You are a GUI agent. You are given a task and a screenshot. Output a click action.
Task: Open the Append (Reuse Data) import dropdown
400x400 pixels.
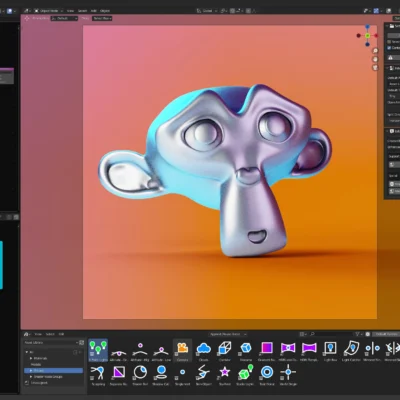click(228, 334)
